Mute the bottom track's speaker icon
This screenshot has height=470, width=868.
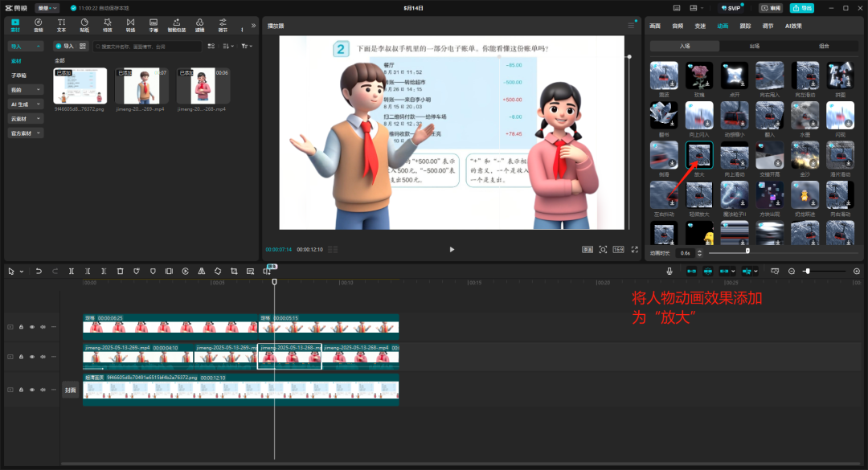click(x=43, y=390)
